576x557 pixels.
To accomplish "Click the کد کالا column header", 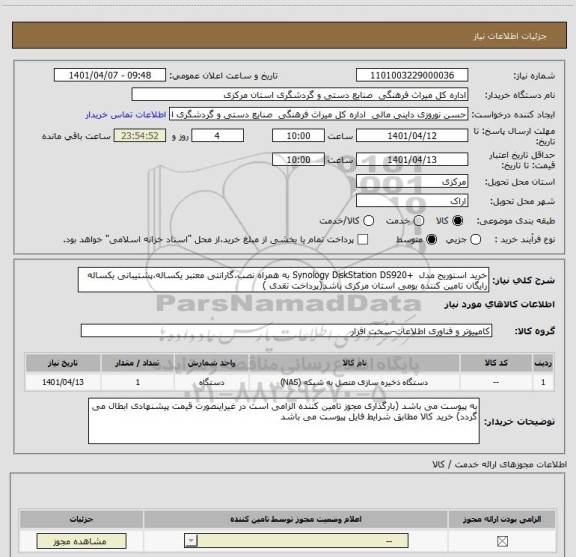I will pos(496,363).
